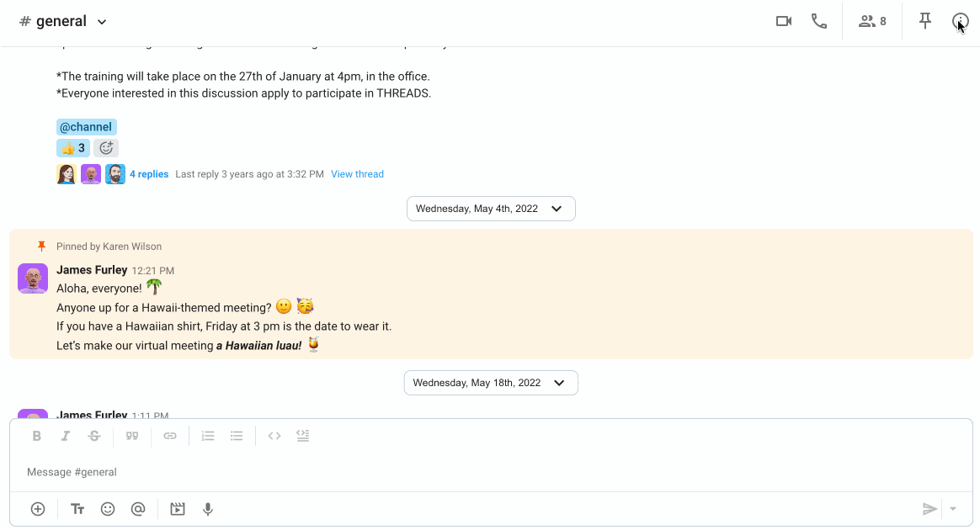Focus the Message #general input field
This screenshot has width=980, height=530.
coord(491,472)
